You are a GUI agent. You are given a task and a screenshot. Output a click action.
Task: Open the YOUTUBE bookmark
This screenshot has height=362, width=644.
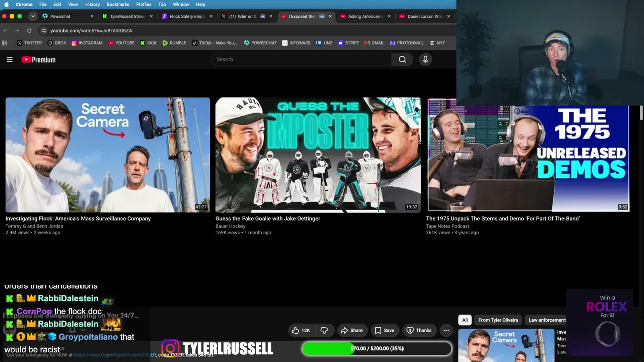tap(121, 43)
